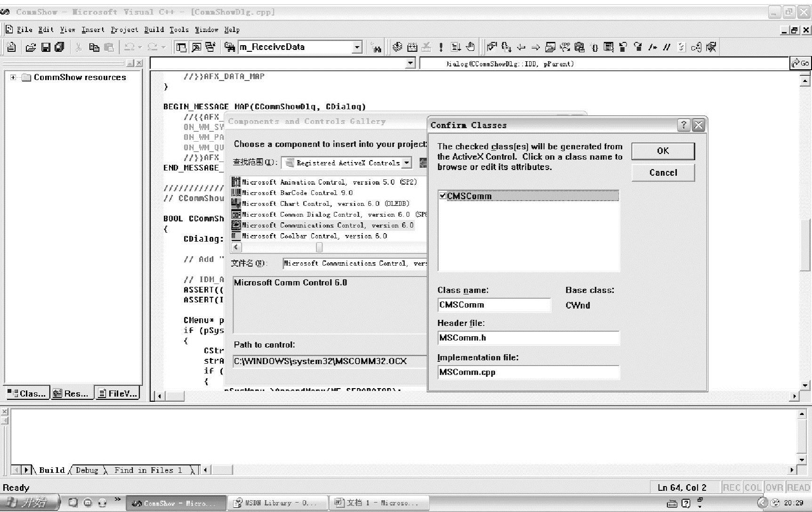Click the Save toolbar icon

(x=46, y=47)
